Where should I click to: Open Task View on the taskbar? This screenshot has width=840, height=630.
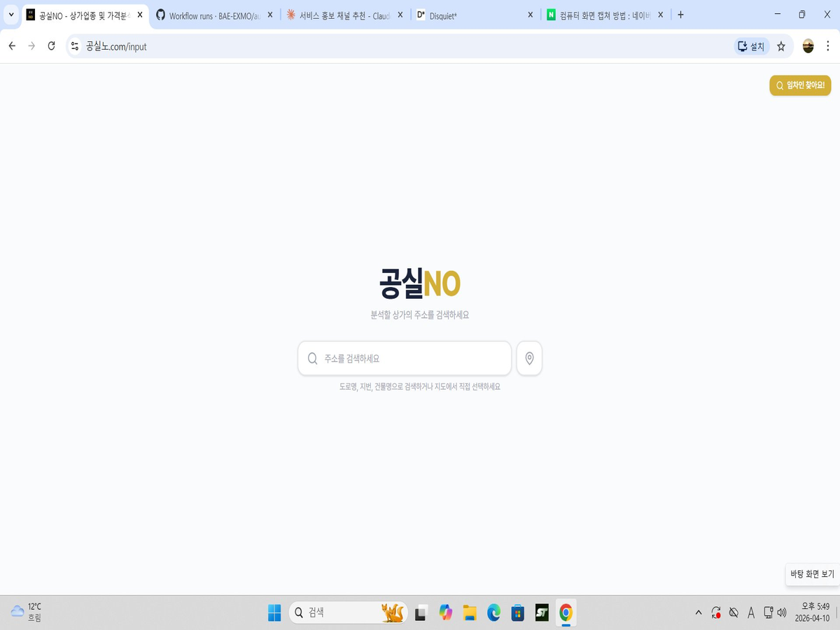point(421,613)
